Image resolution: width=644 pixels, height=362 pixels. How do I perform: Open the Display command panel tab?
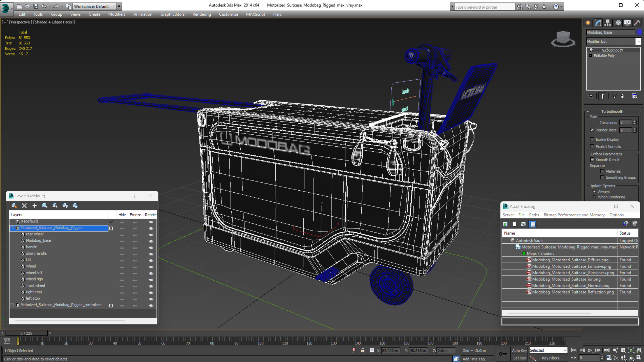tap(627, 23)
